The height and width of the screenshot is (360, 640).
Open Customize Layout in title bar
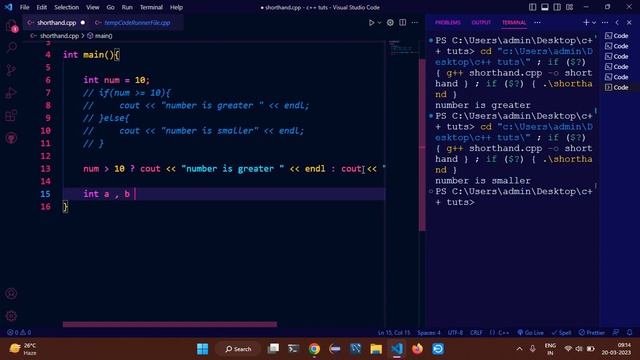click(569, 7)
